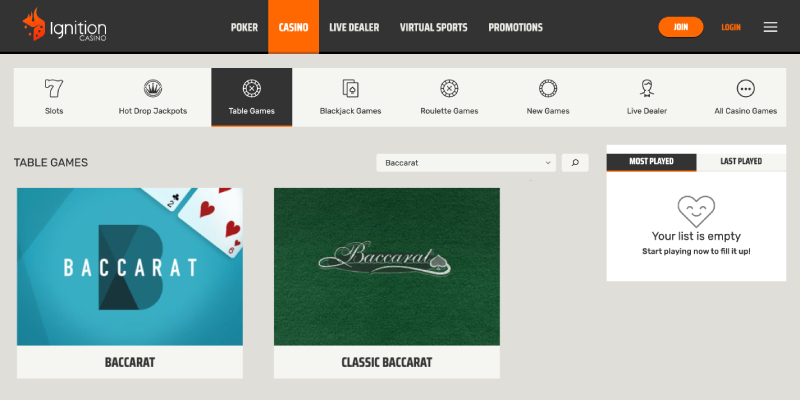The width and height of the screenshot is (800, 400).
Task: Open the Promotions navigation item
Action: (515, 27)
